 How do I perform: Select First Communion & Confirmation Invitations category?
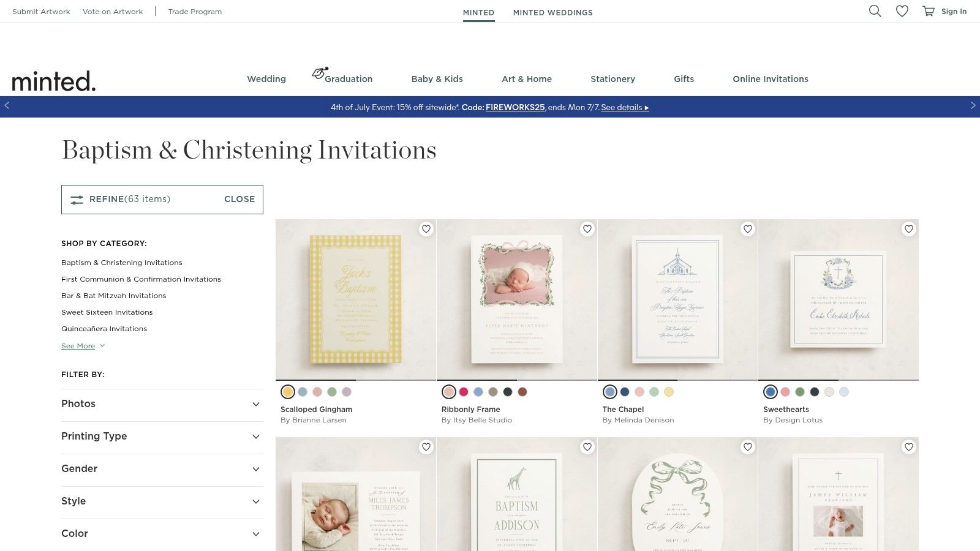click(141, 279)
